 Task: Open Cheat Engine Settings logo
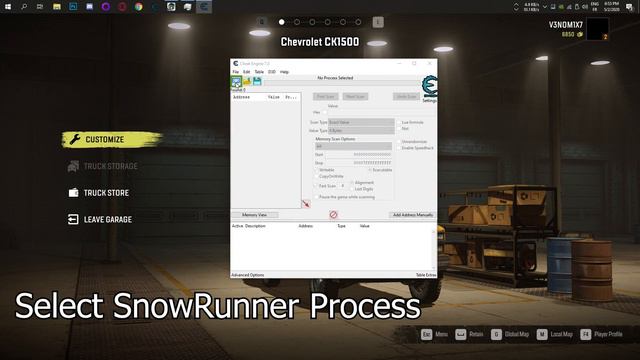pos(429,87)
